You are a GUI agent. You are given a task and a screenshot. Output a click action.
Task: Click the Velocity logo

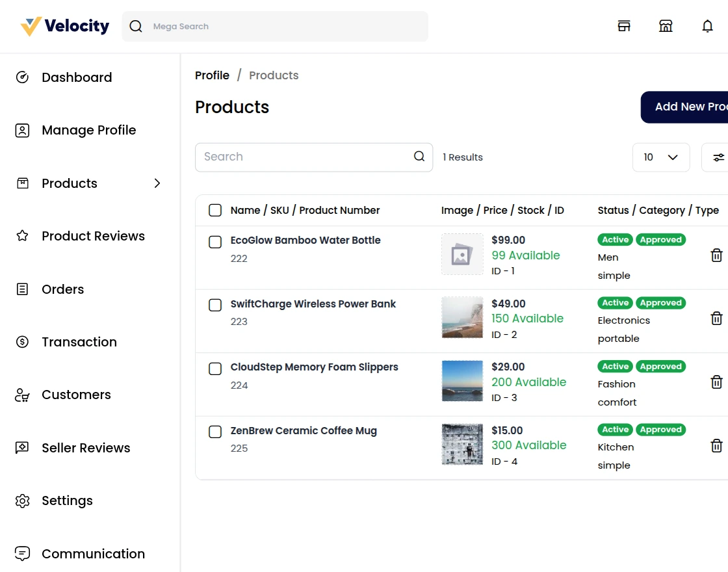(x=65, y=27)
